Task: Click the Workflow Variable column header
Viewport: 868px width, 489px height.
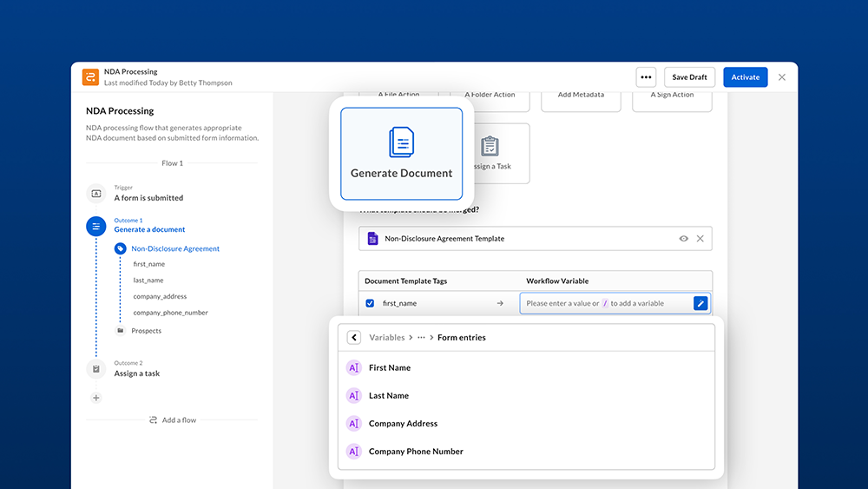Action: 557,281
